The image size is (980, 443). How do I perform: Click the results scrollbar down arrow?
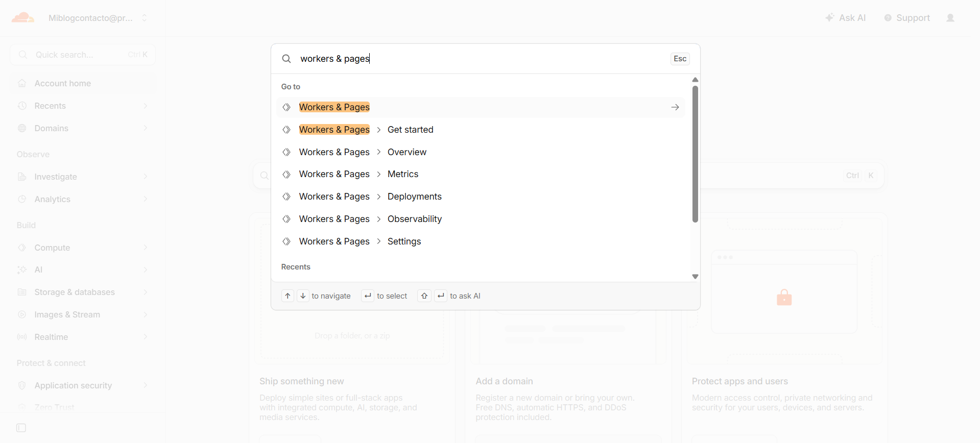[695, 277]
